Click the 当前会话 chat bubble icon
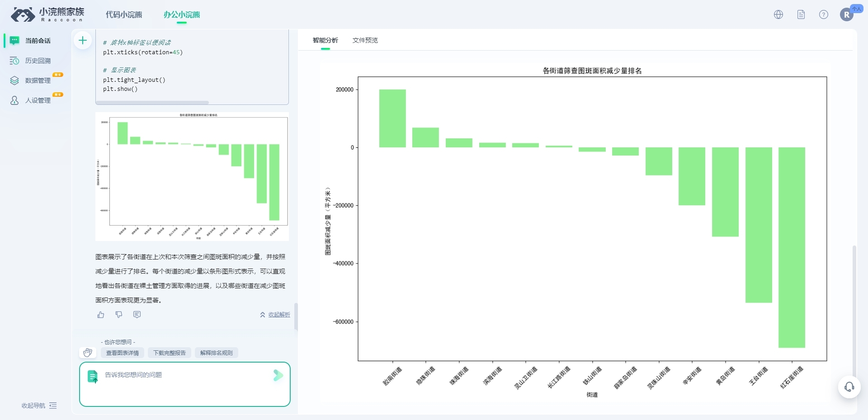Screen dimensions: 868x420 (14, 41)
